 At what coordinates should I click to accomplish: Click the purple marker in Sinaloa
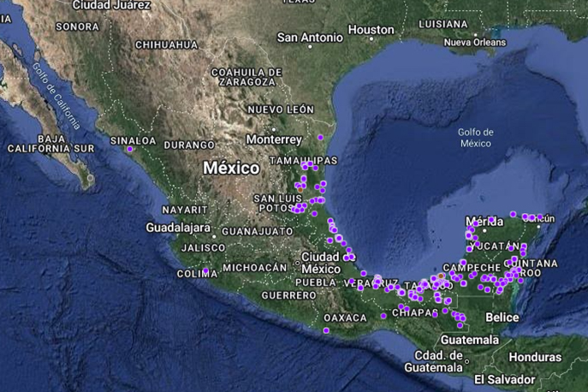point(130,149)
